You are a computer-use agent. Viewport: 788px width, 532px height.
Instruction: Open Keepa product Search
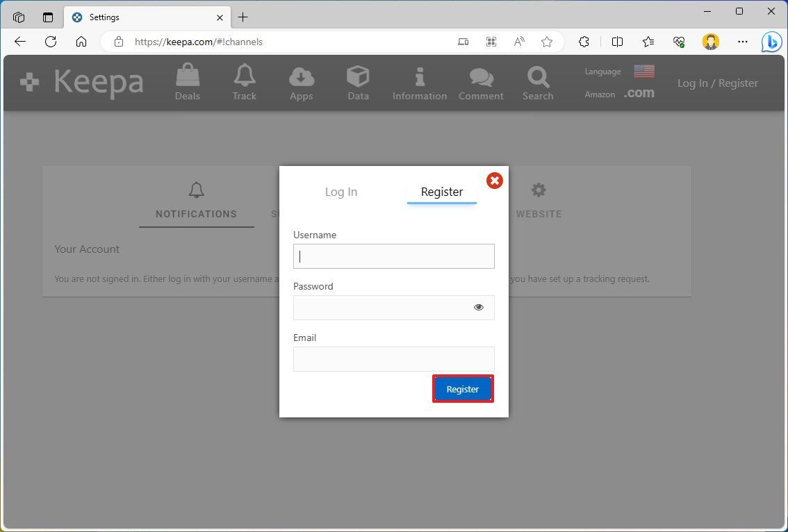click(537, 82)
